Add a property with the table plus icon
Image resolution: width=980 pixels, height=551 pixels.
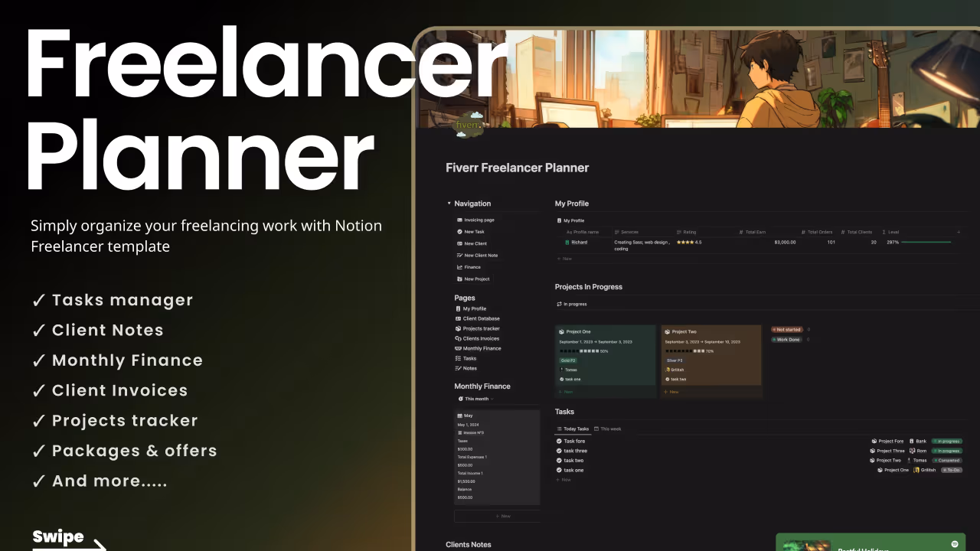click(958, 232)
